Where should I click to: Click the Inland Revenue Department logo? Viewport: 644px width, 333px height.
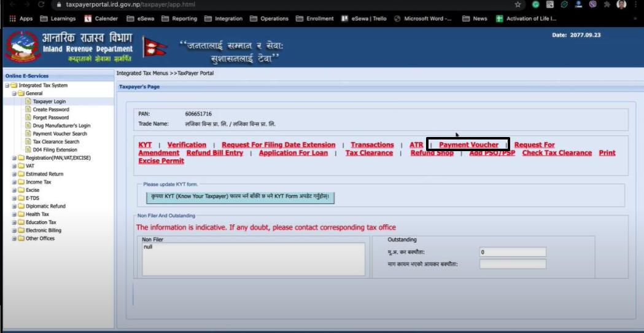(23, 47)
